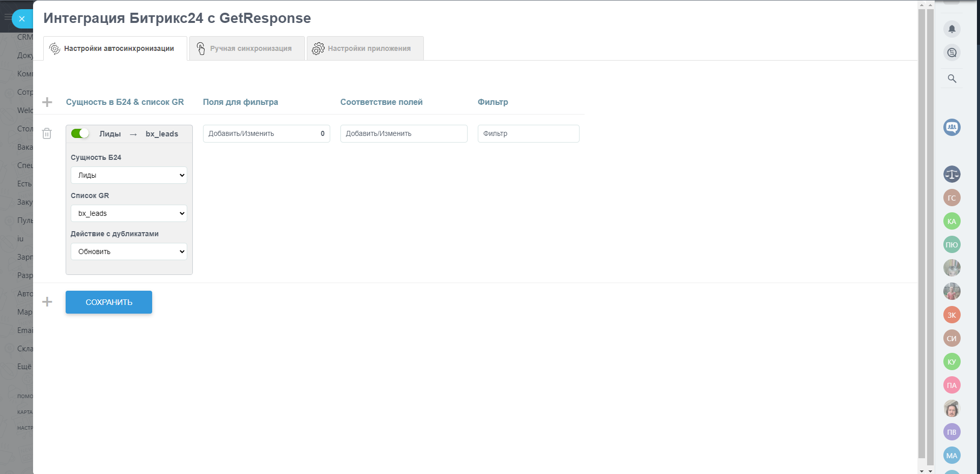
Task: Open chat with contact ЗК
Action: [952, 315]
